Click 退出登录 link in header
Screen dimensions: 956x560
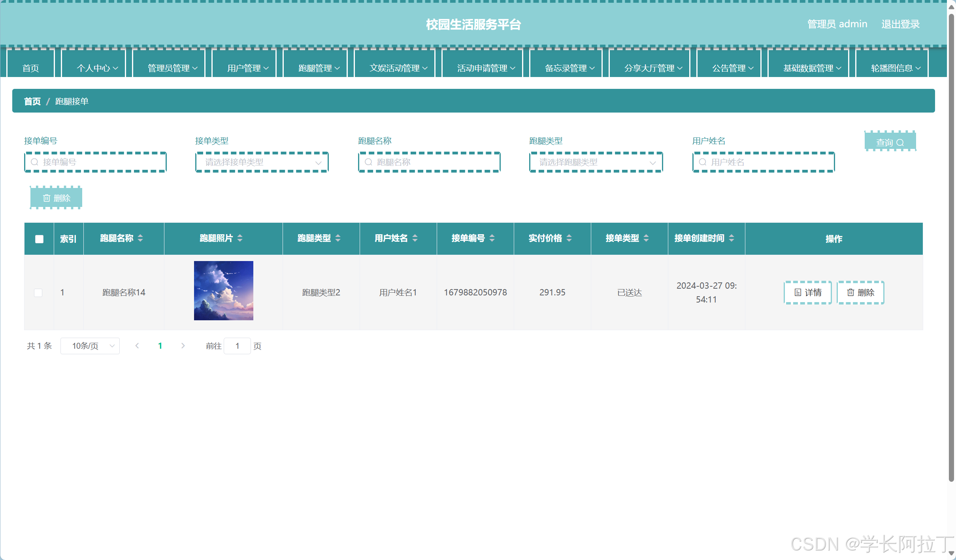900,24
